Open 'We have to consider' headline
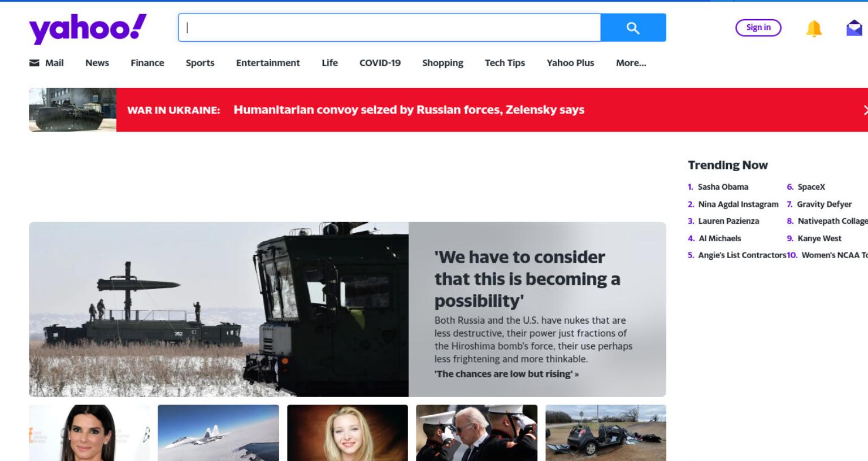 click(x=527, y=279)
